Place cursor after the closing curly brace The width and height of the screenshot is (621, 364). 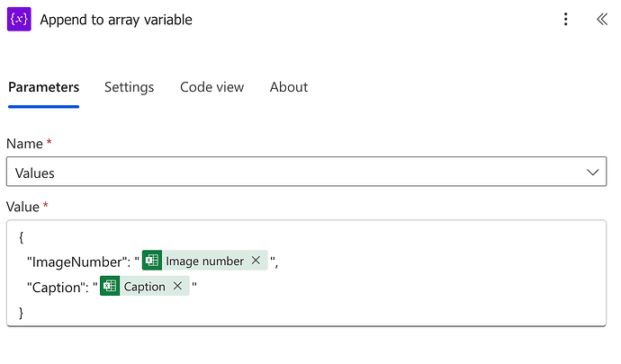[x=25, y=313]
